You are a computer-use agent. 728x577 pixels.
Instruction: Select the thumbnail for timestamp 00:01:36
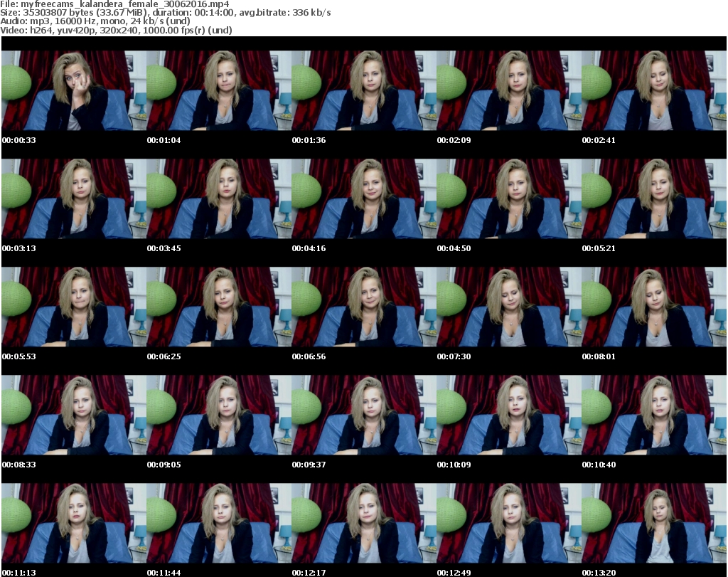pos(364,90)
